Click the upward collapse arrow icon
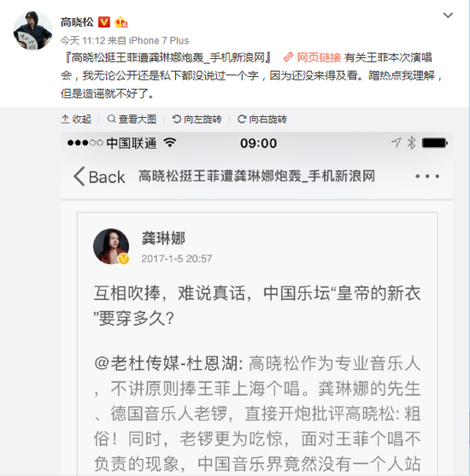Image resolution: width=470 pixels, height=476 pixels. (65, 119)
